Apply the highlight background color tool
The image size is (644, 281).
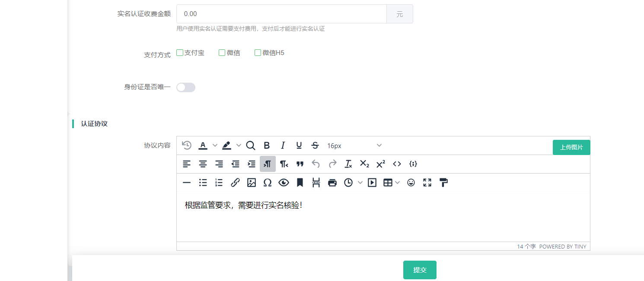(227, 146)
